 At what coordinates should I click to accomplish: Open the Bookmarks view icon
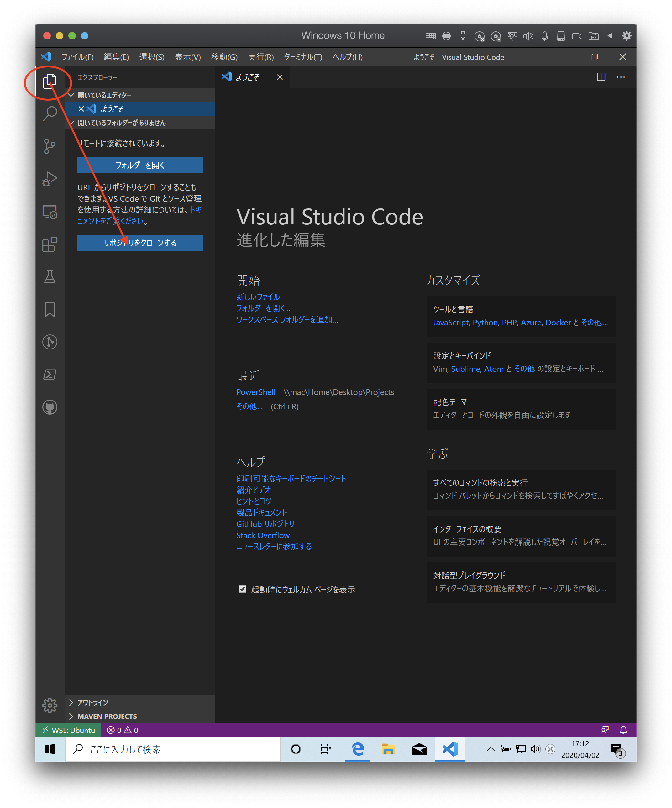50,309
